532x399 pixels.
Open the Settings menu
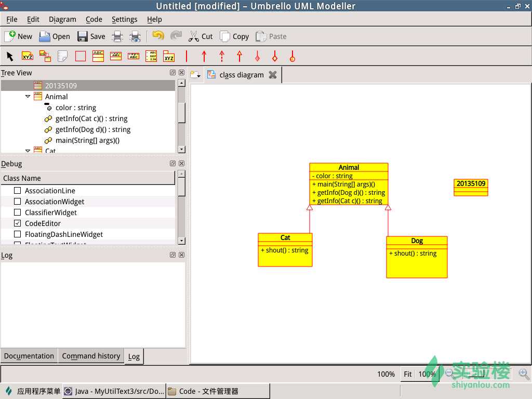point(125,19)
